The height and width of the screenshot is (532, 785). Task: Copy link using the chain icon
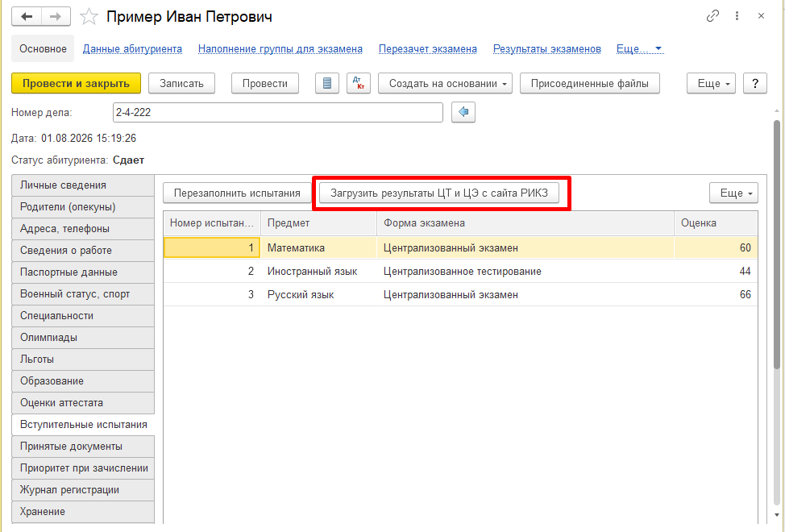click(x=712, y=16)
